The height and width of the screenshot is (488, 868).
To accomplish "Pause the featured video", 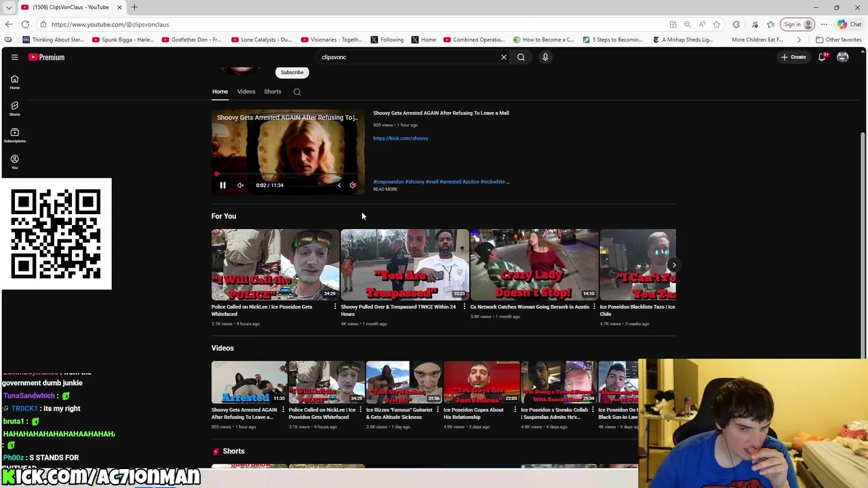I will coord(222,185).
